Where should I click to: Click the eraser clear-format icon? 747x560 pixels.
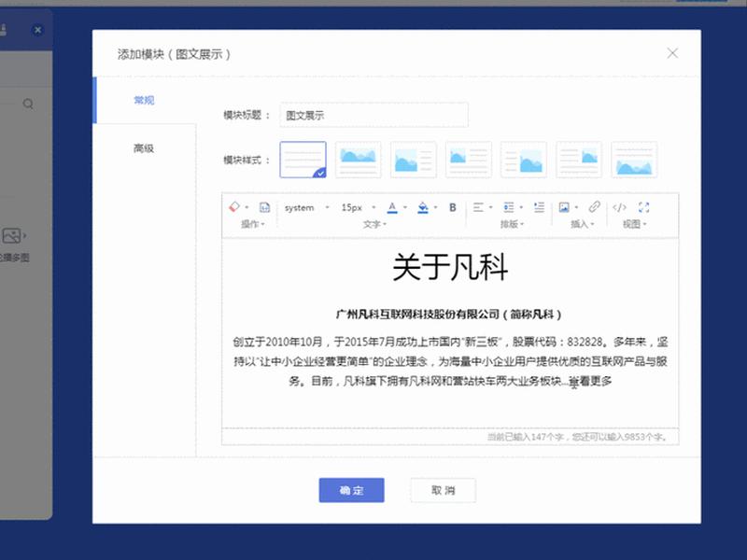234,206
